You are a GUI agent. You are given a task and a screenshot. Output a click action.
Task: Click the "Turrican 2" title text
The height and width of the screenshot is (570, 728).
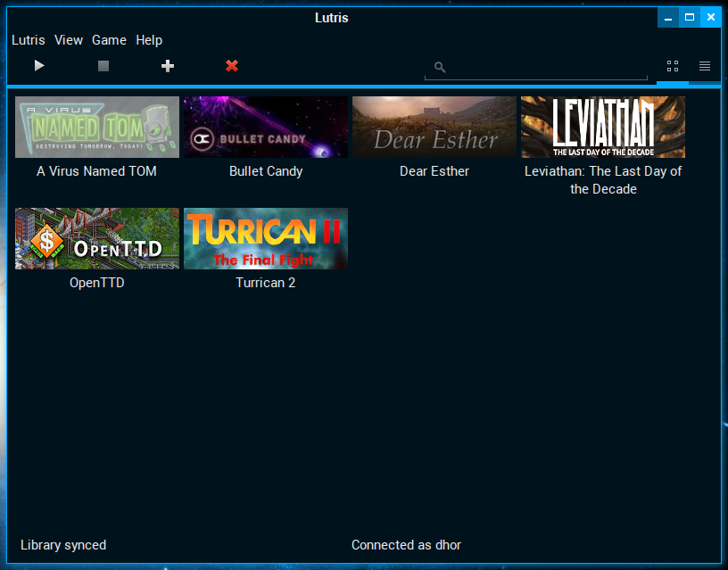point(266,283)
